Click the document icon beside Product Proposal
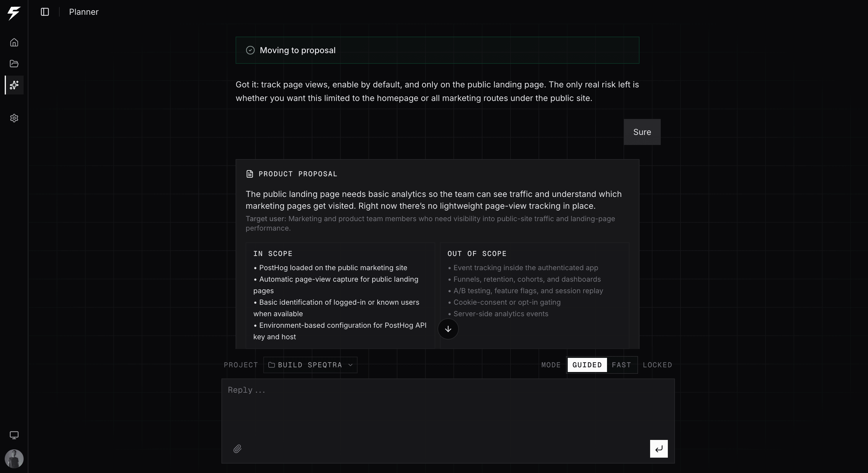Image resolution: width=868 pixels, height=473 pixels. point(250,174)
